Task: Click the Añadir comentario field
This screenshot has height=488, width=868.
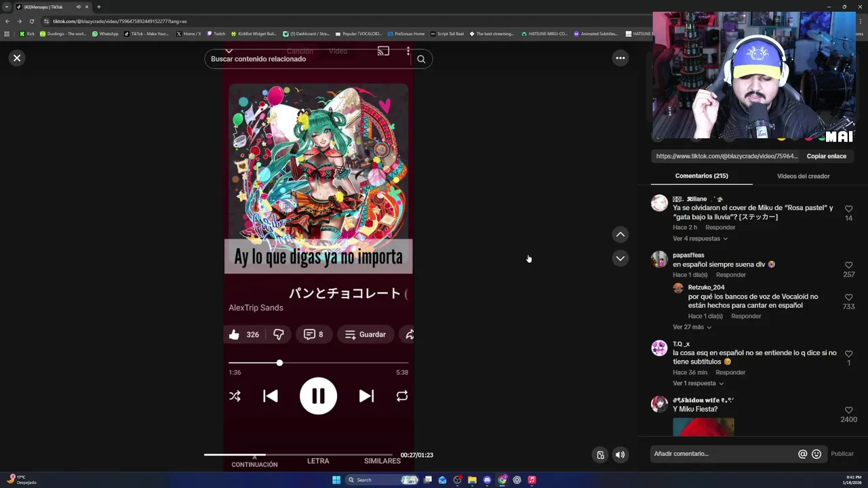Action: pos(722,454)
